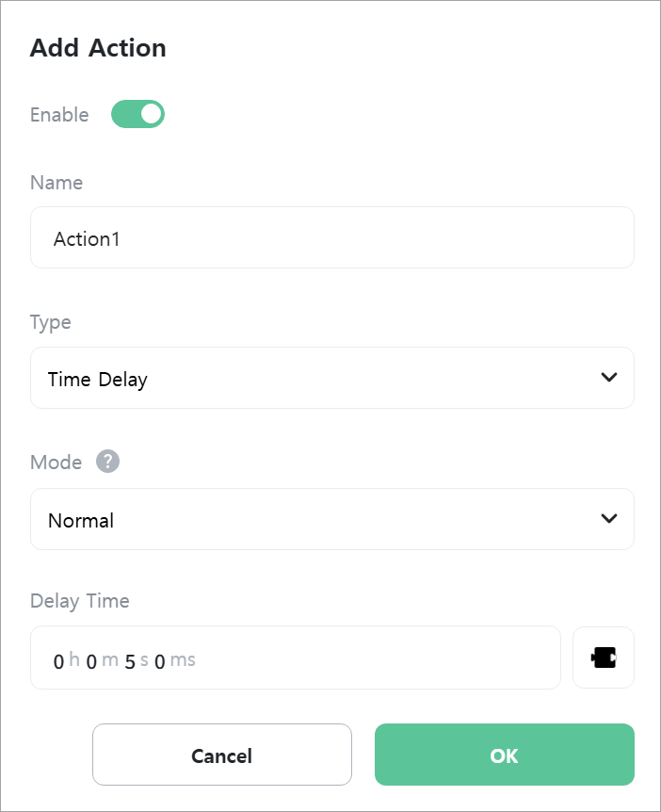Confirm the action with the OK button

(x=504, y=755)
